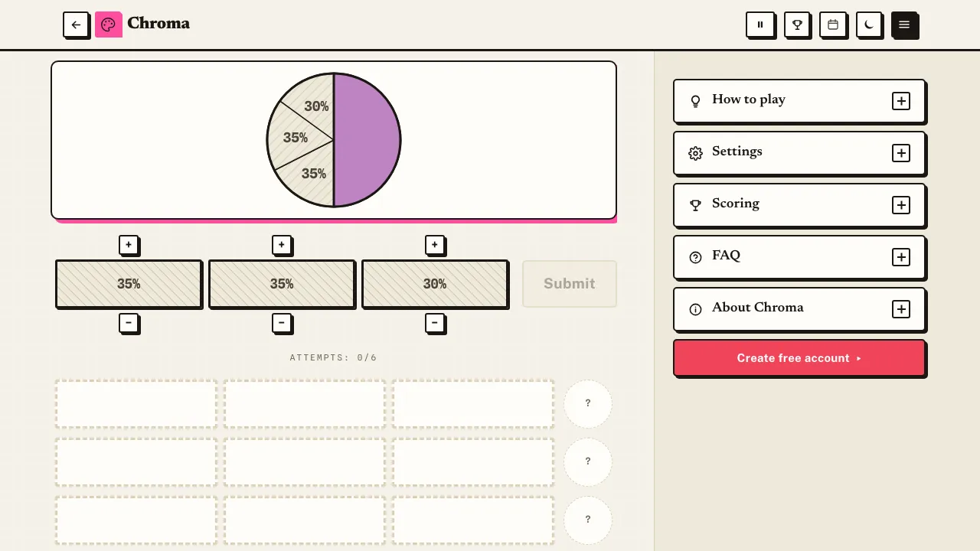Click Create free account button
Image resolution: width=980 pixels, height=551 pixels.
click(x=799, y=358)
